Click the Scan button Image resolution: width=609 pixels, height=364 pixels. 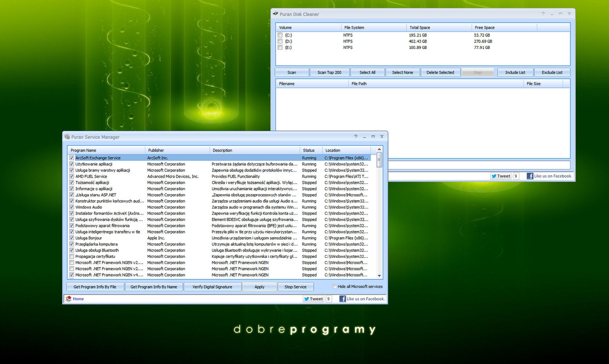[x=292, y=72]
